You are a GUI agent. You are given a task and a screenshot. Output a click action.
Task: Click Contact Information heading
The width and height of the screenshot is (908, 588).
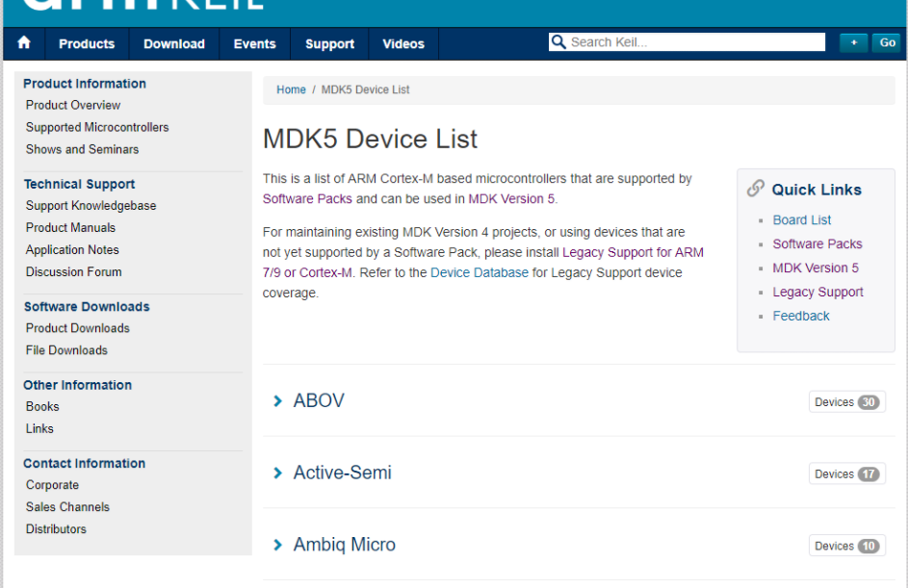point(85,464)
